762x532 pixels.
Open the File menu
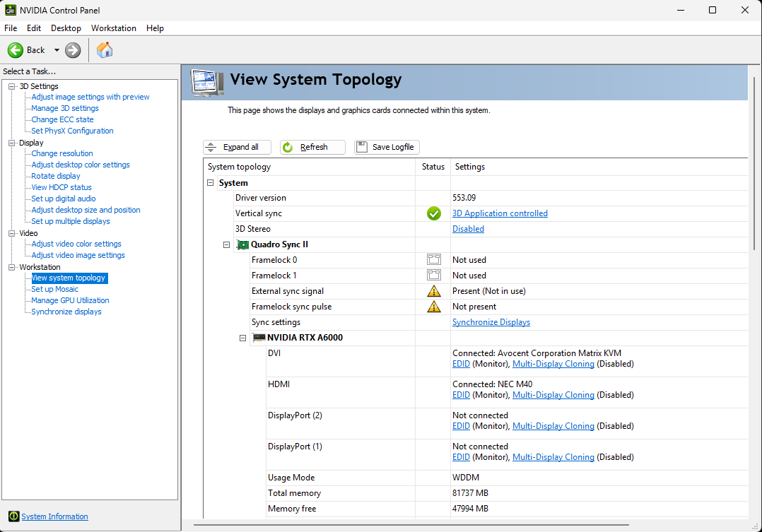click(11, 28)
